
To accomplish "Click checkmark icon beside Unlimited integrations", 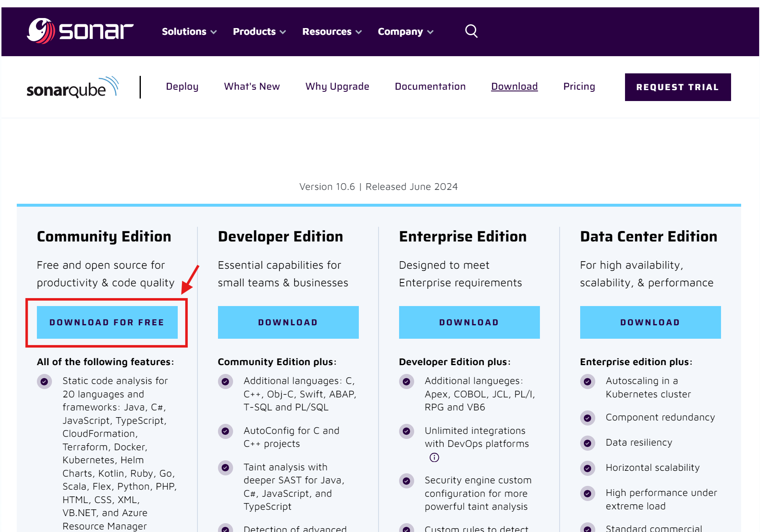I will point(407,431).
